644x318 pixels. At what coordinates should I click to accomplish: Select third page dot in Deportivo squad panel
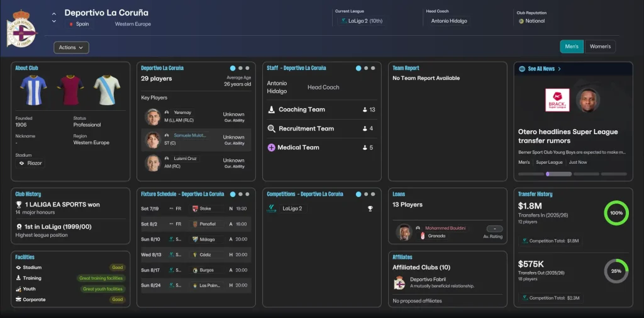248,68
